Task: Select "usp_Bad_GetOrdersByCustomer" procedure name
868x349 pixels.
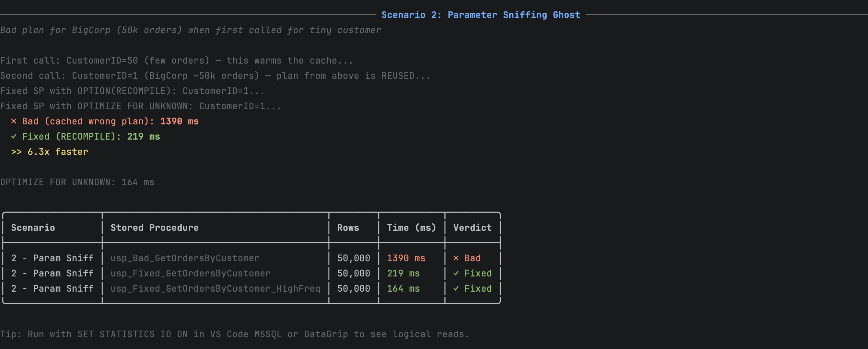Action: (185, 258)
